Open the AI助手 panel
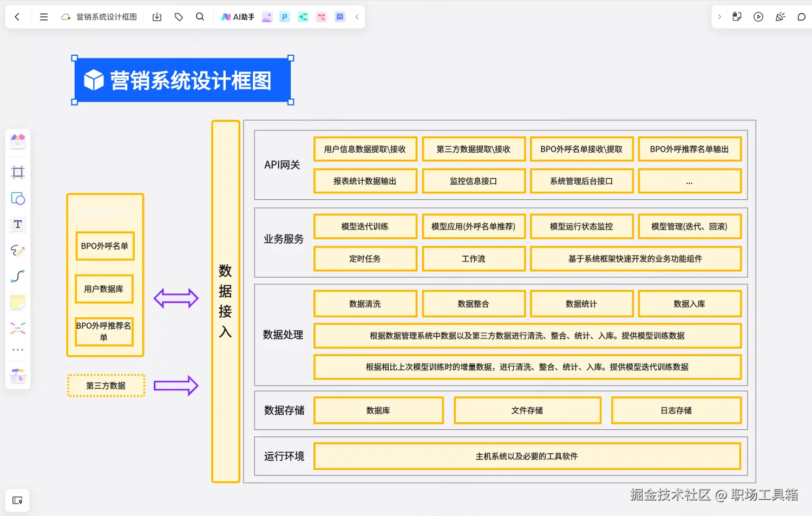Viewport: 812px width, 516px height. tap(238, 17)
